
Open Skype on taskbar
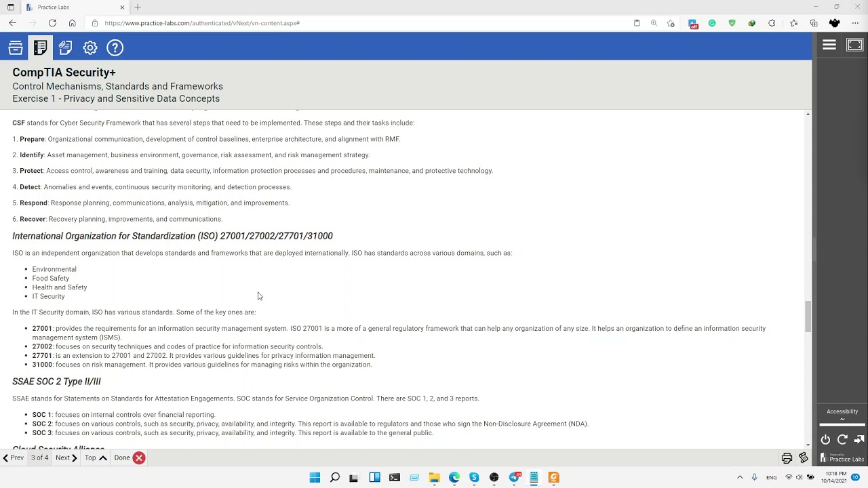[x=474, y=477]
